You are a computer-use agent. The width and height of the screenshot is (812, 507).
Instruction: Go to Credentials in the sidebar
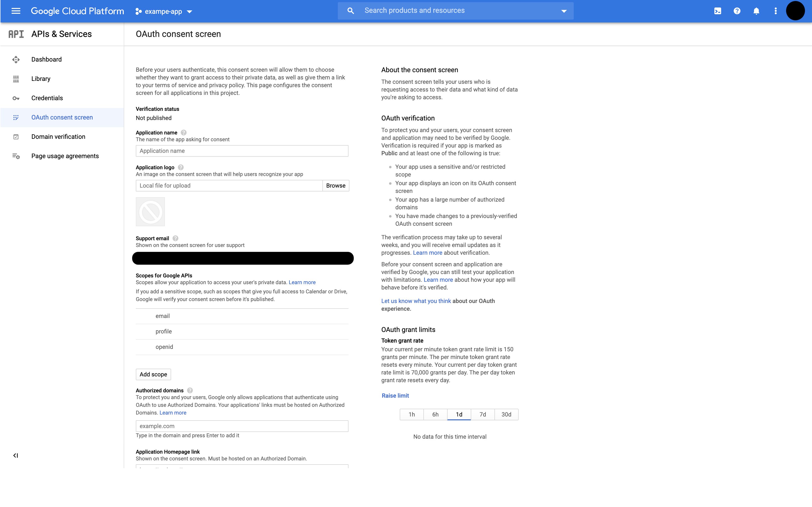coord(47,98)
